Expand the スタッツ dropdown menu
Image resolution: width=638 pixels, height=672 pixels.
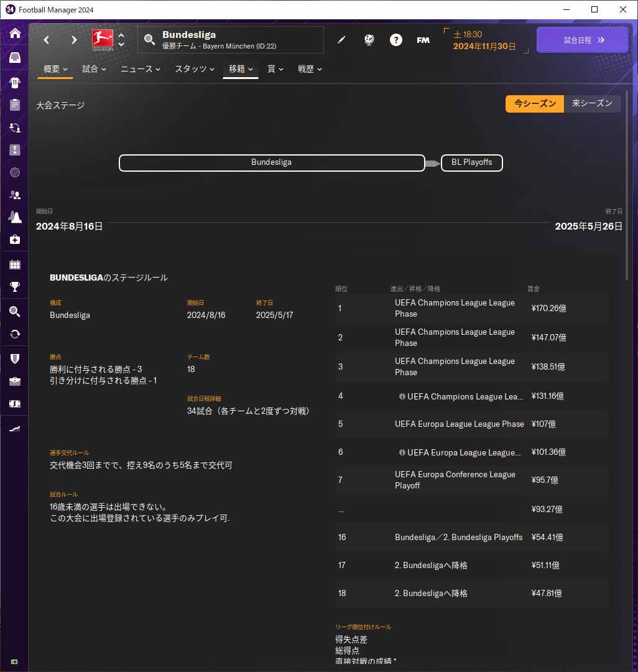click(x=195, y=69)
